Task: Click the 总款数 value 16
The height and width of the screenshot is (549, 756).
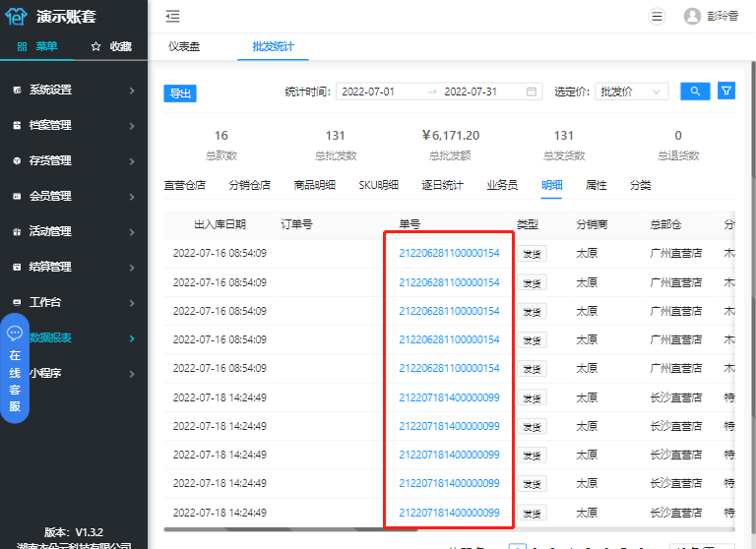Action: point(221,136)
